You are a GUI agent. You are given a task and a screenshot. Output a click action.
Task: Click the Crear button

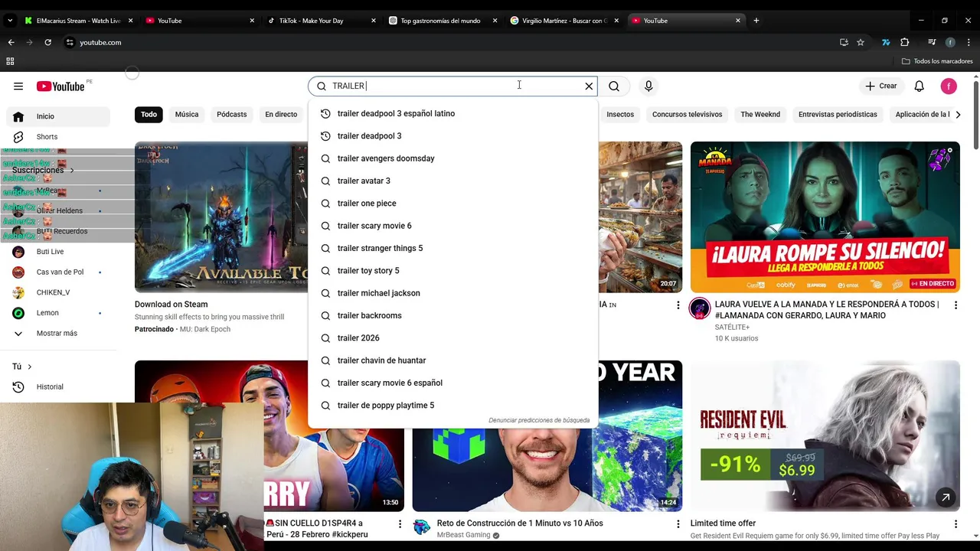880,86
